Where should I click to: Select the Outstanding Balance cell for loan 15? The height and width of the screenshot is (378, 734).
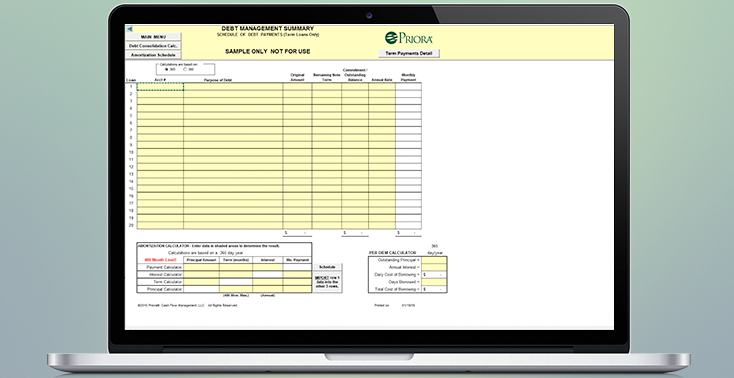pos(355,189)
